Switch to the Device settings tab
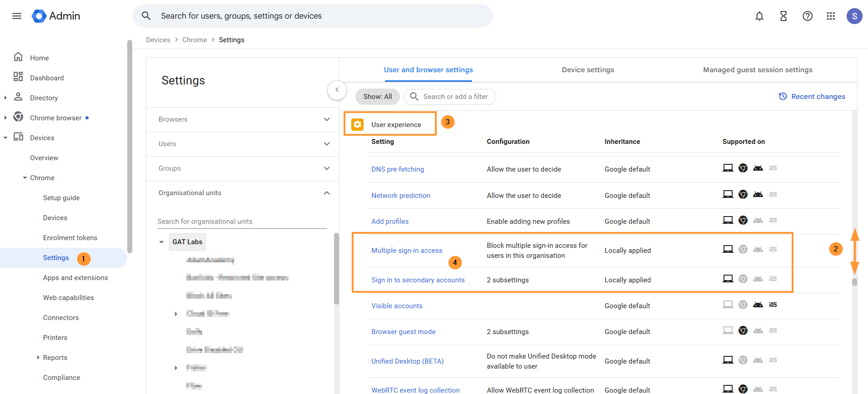Screen dimensions: 868x394 588,70
